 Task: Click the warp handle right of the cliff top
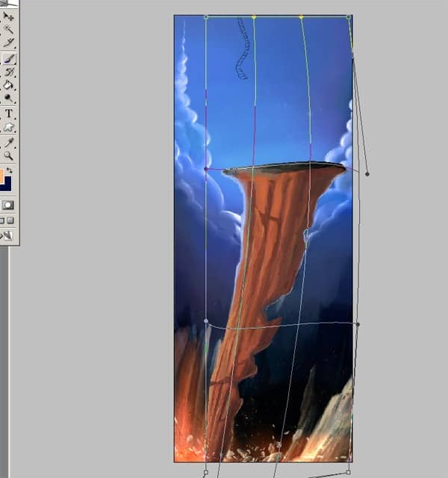point(367,174)
